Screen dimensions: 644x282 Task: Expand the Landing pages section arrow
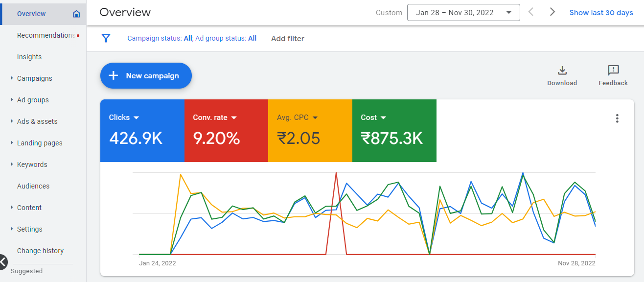click(12, 143)
